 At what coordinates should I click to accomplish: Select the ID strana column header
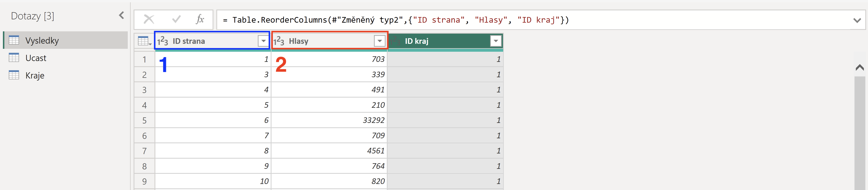pos(213,41)
